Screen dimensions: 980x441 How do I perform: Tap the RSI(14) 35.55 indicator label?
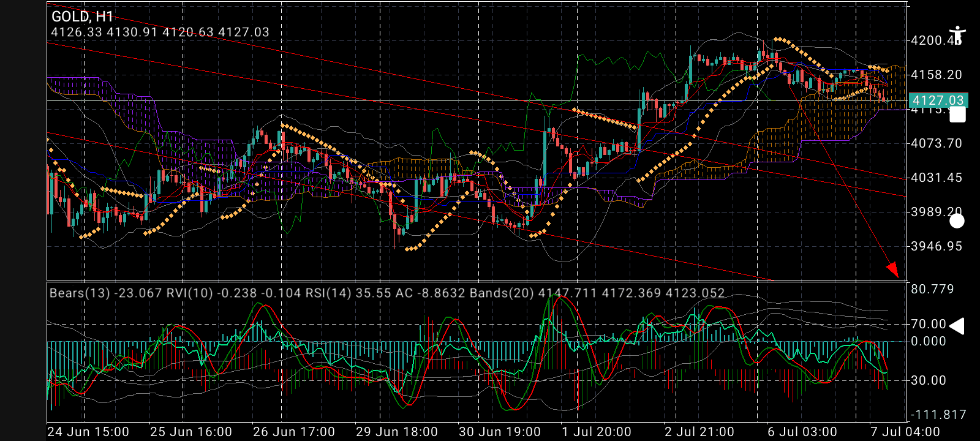coord(349,293)
